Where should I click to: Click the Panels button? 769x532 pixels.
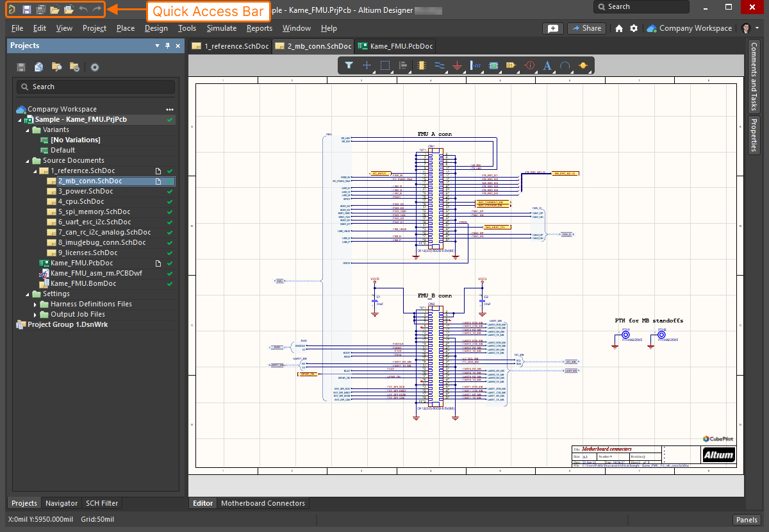[747, 520]
